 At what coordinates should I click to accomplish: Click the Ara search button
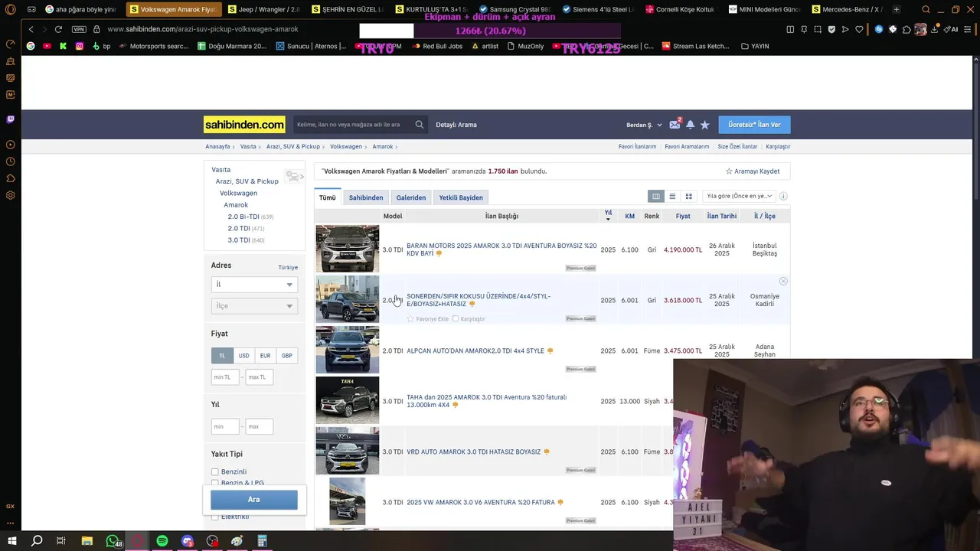point(254,500)
